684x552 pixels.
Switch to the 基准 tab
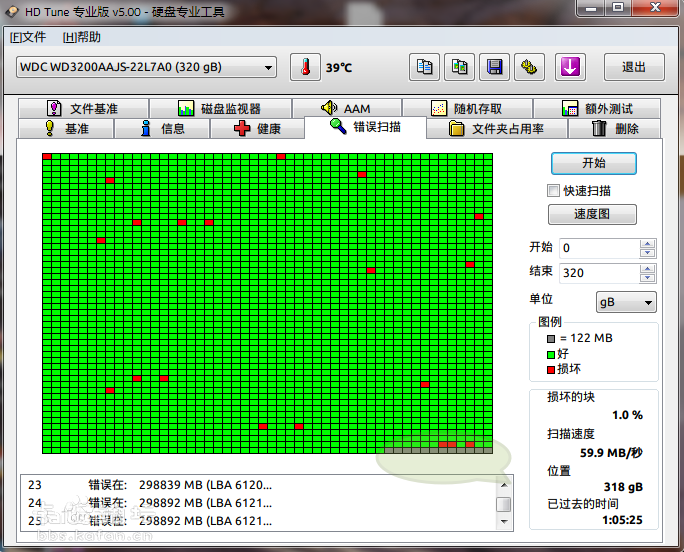point(66,129)
